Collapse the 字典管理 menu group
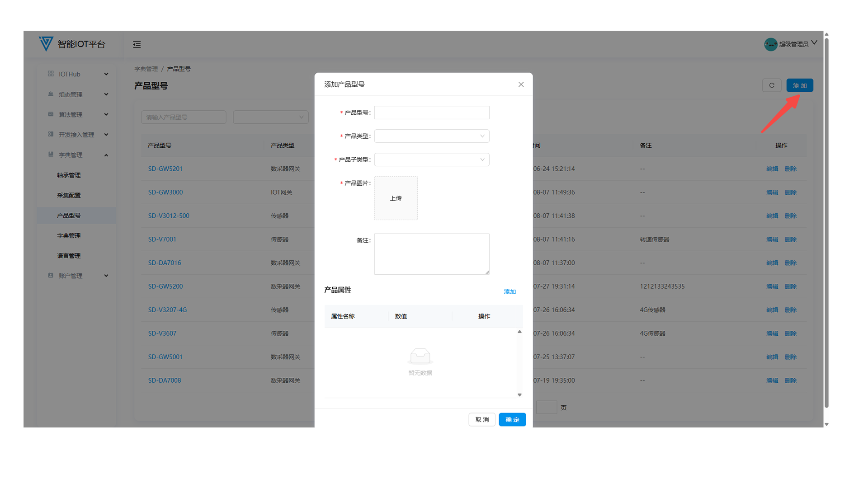Image resolution: width=868 pixels, height=488 pixels. pyautogui.click(x=106, y=155)
